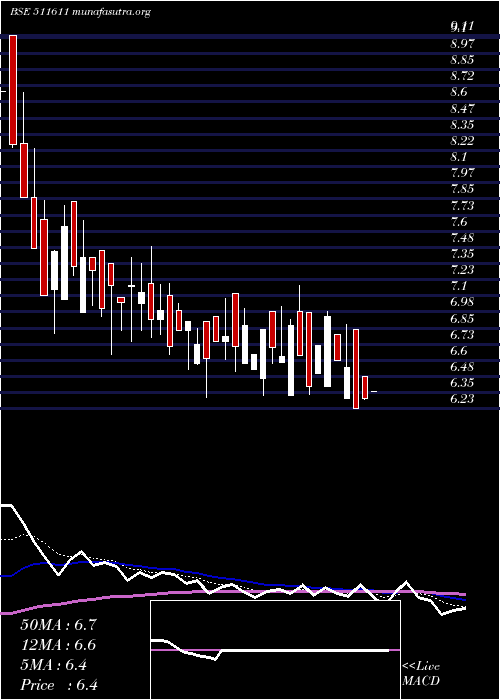Open the MACD inset chart box
Image resolution: width=500 pixels, height=700 pixels.
pyautogui.click(x=275, y=650)
